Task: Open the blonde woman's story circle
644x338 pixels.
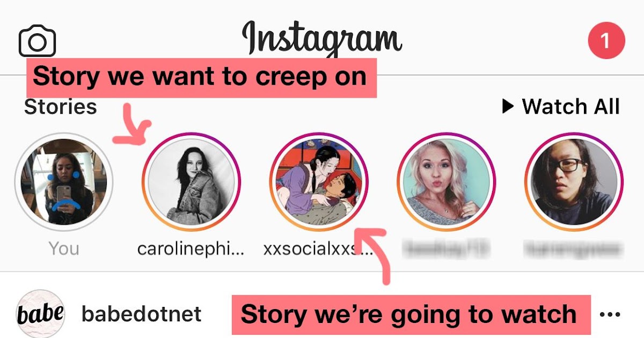Action: click(447, 181)
